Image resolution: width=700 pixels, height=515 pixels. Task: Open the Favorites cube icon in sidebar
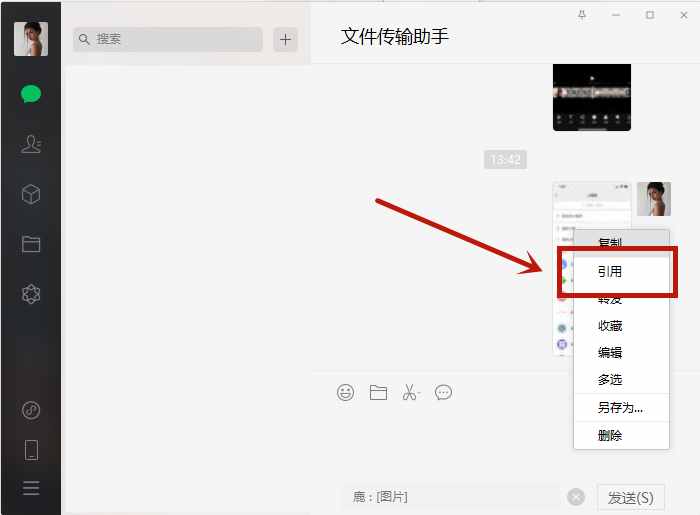coord(31,194)
